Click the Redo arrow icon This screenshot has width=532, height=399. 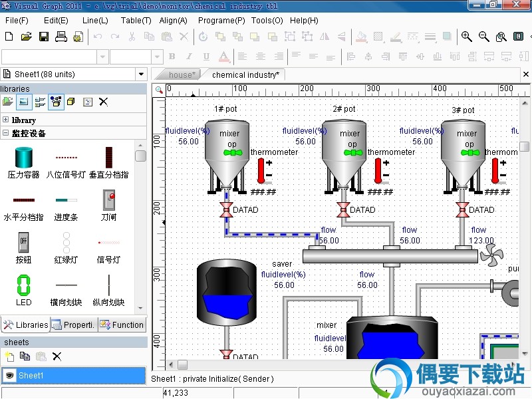pos(115,37)
